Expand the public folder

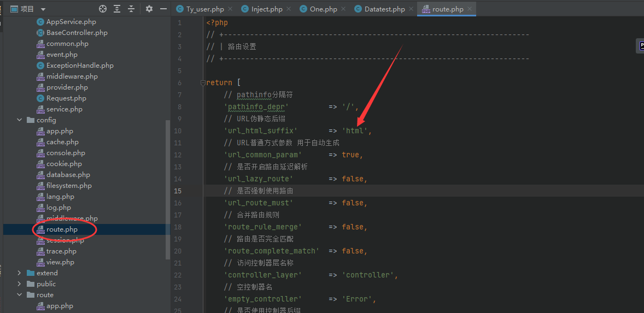tap(19, 284)
